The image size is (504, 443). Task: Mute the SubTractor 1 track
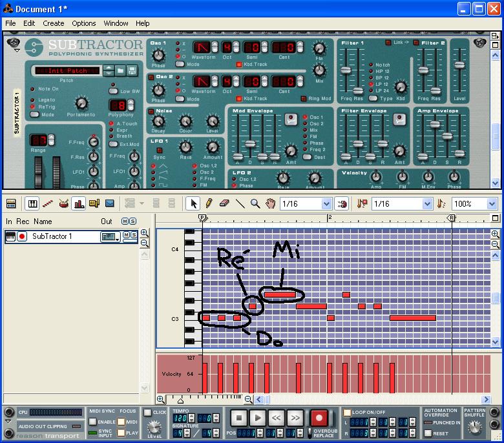(126, 235)
